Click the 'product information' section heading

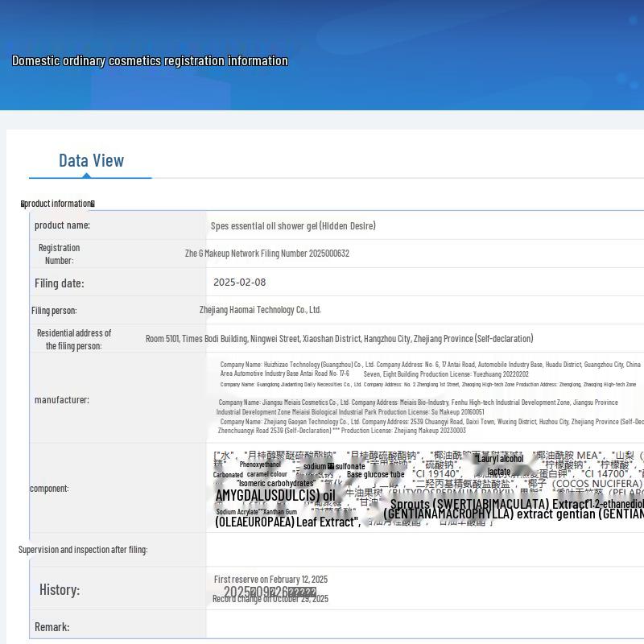click(58, 204)
